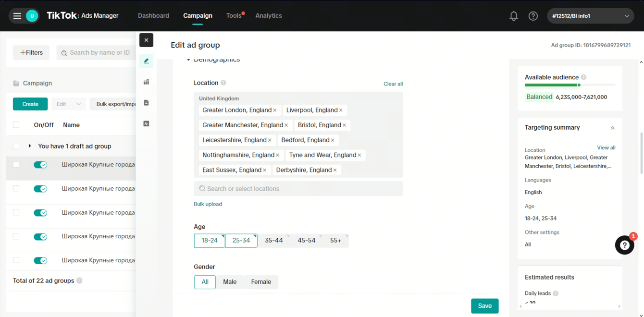644x317 pixels.
Task: Select the header checkbox for all ad groups
Action: (x=16, y=125)
